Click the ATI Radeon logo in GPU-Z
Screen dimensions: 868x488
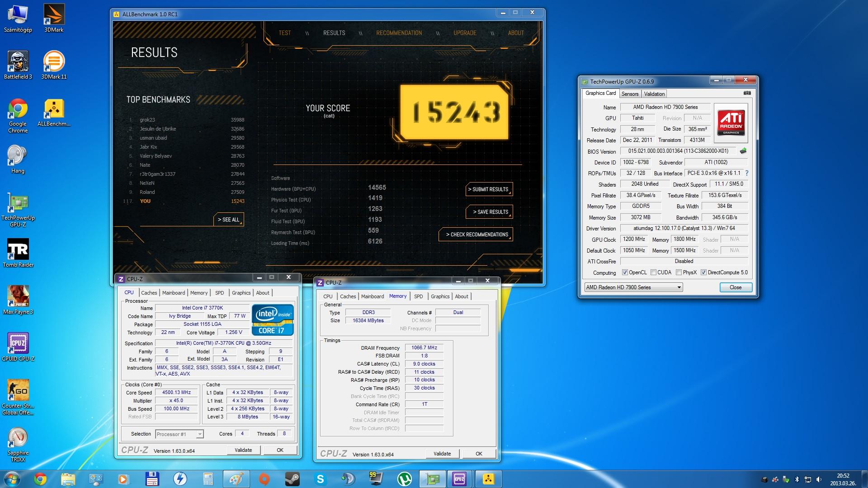coord(731,122)
